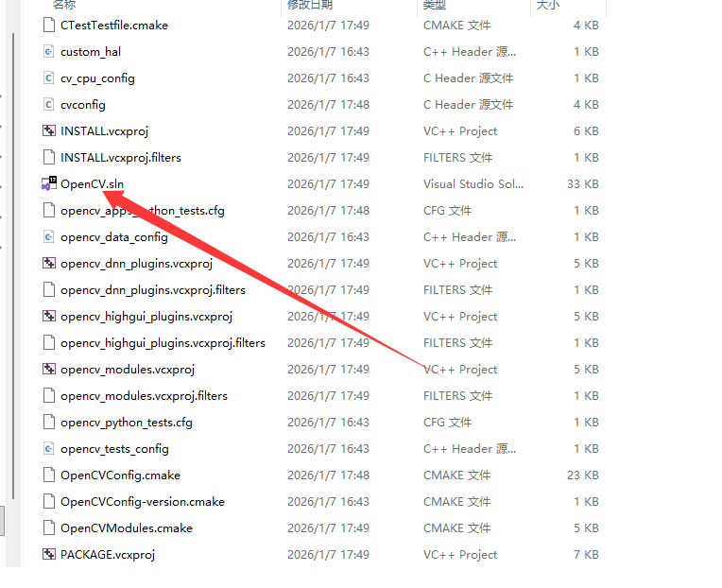Select the opencv_modules.vcxproj file name
722x588 pixels.
[128, 370]
